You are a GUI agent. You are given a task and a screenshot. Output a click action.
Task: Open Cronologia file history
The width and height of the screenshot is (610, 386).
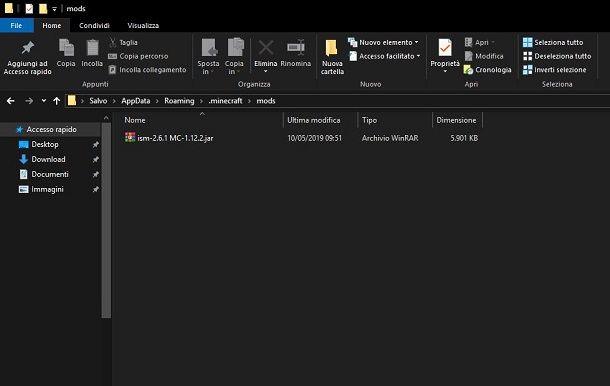coord(487,70)
